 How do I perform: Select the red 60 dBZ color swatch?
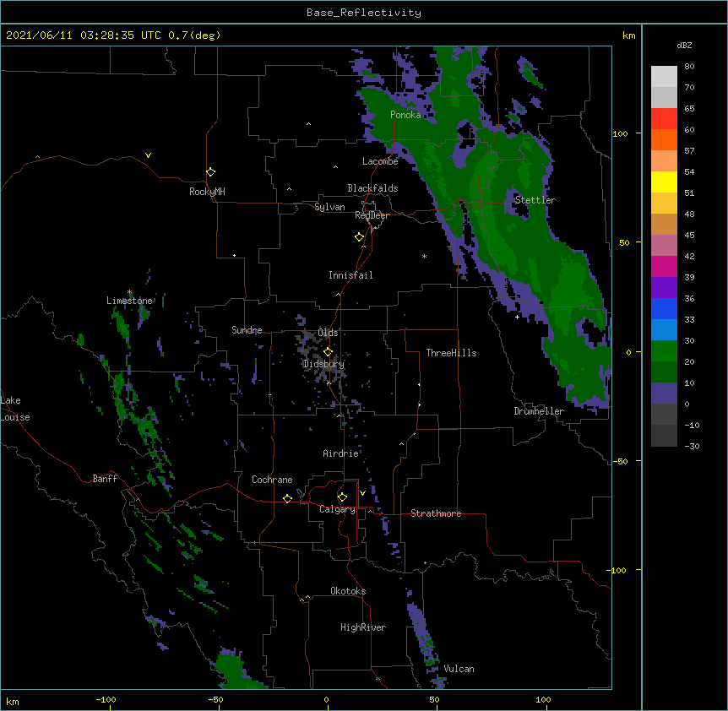[x=664, y=119]
